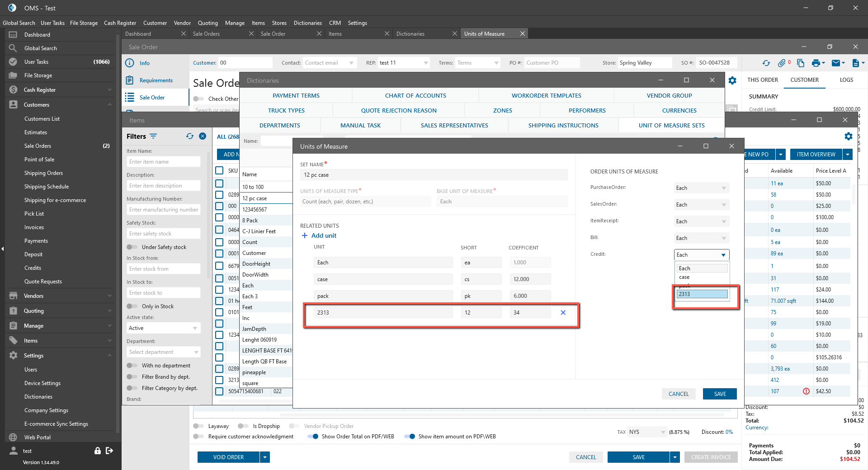Clear filters in Items panel

(x=203, y=136)
